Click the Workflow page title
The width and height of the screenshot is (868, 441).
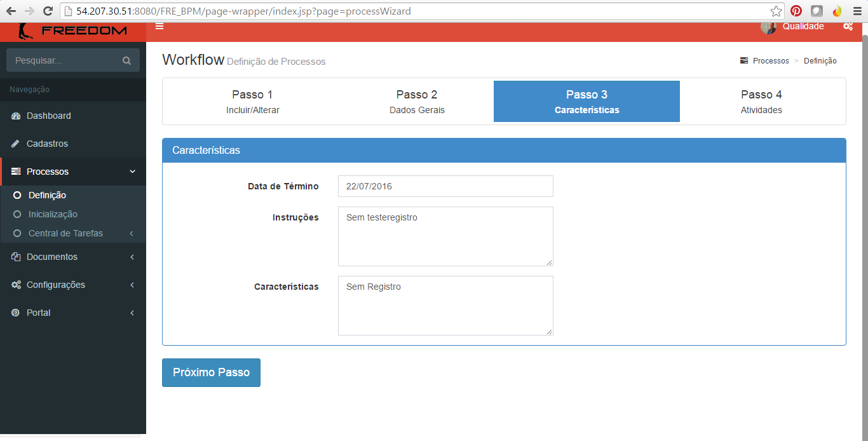(x=193, y=60)
